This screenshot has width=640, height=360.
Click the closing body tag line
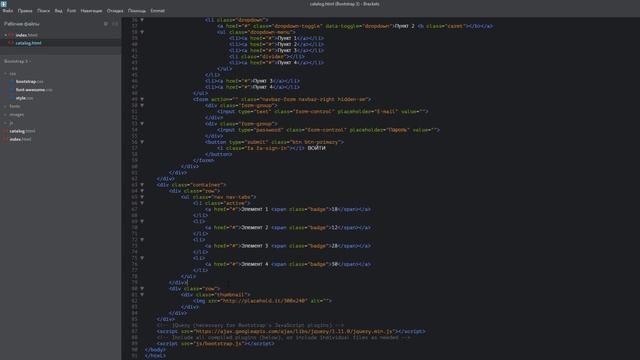coord(156,350)
